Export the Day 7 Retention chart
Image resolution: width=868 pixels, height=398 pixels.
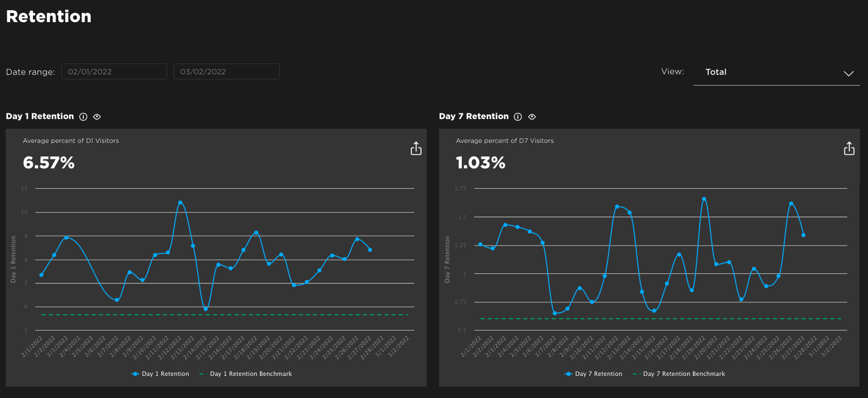[x=849, y=149]
